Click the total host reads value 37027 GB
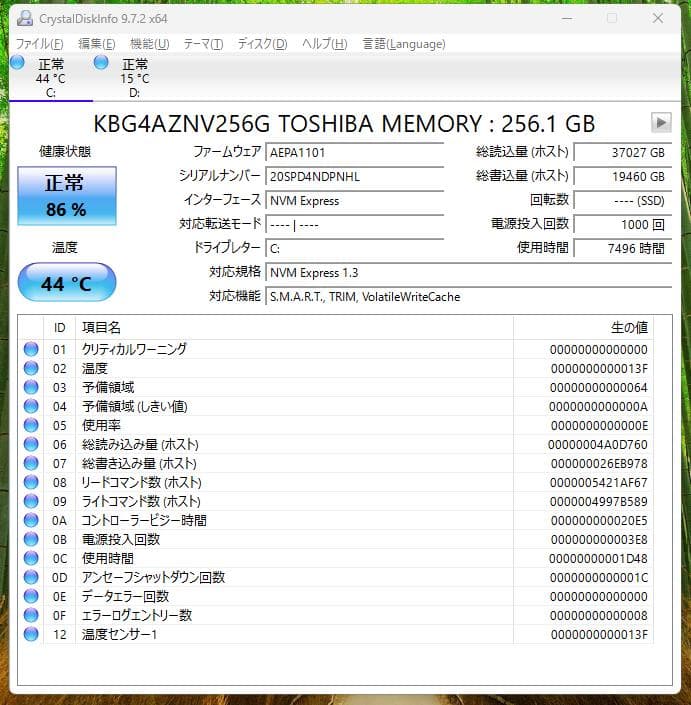Screen dimensions: 691x705 click(x=623, y=152)
